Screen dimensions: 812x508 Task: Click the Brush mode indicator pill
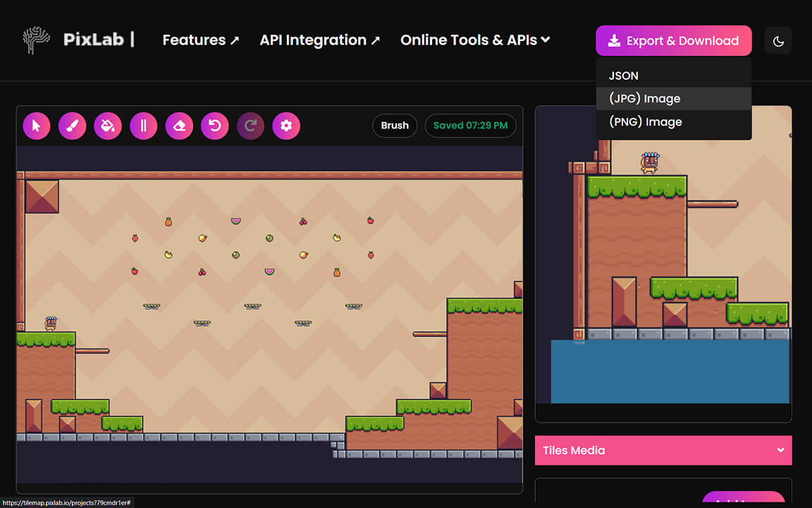click(x=394, y=126)
